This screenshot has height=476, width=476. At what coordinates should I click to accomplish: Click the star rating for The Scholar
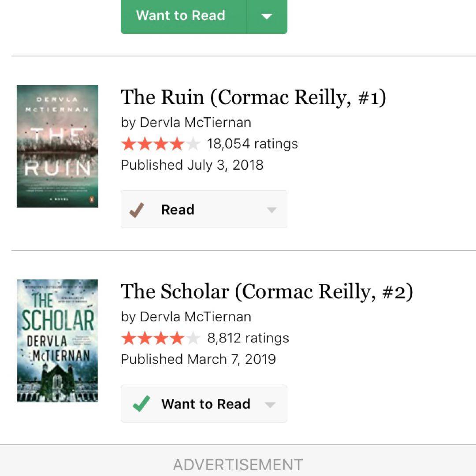coord(160,338)
